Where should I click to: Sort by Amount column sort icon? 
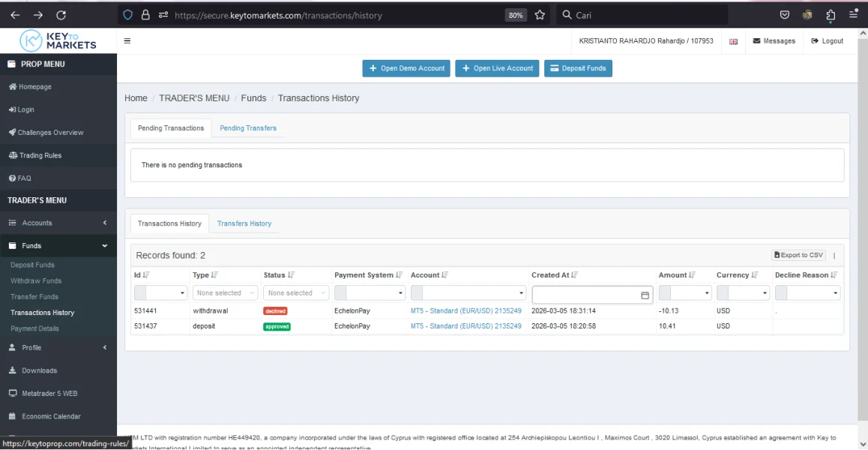click(x=693, y=275)
